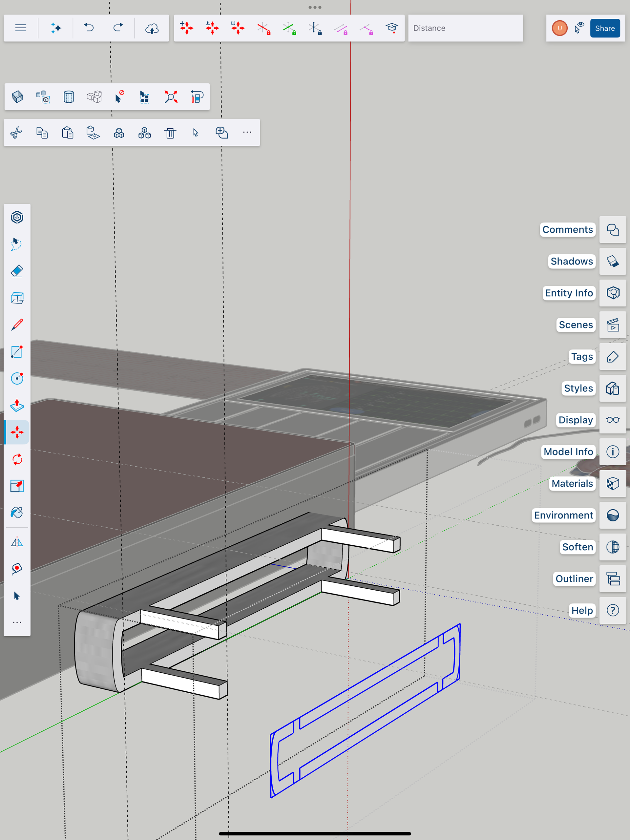Open the Entity Info panel

[x=613, y=293]
